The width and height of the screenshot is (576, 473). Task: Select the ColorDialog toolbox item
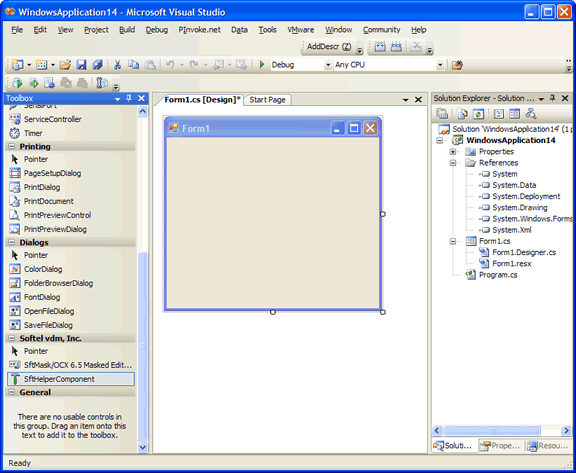(71, 269)
